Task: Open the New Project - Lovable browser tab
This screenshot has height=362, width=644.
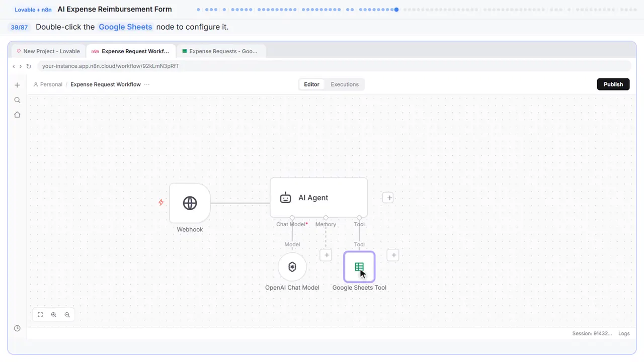Action: pos(48,51)
